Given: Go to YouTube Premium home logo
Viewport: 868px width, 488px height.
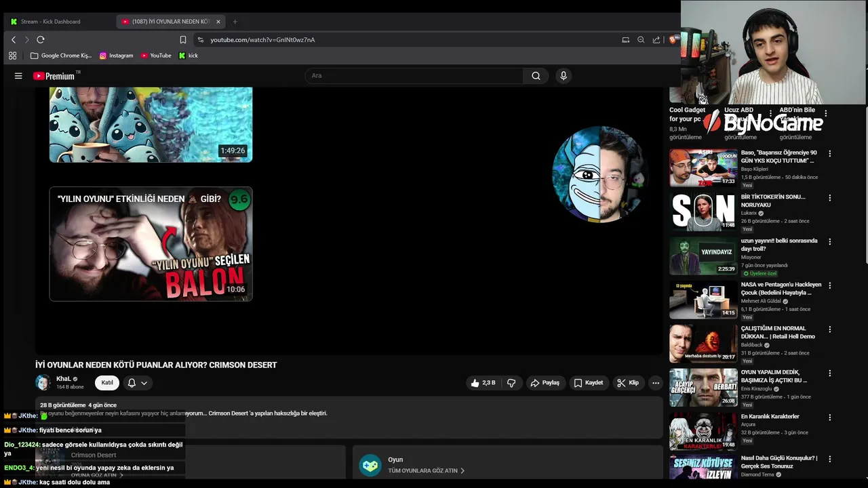Looking at the screenshot, I should coord(54,76).
